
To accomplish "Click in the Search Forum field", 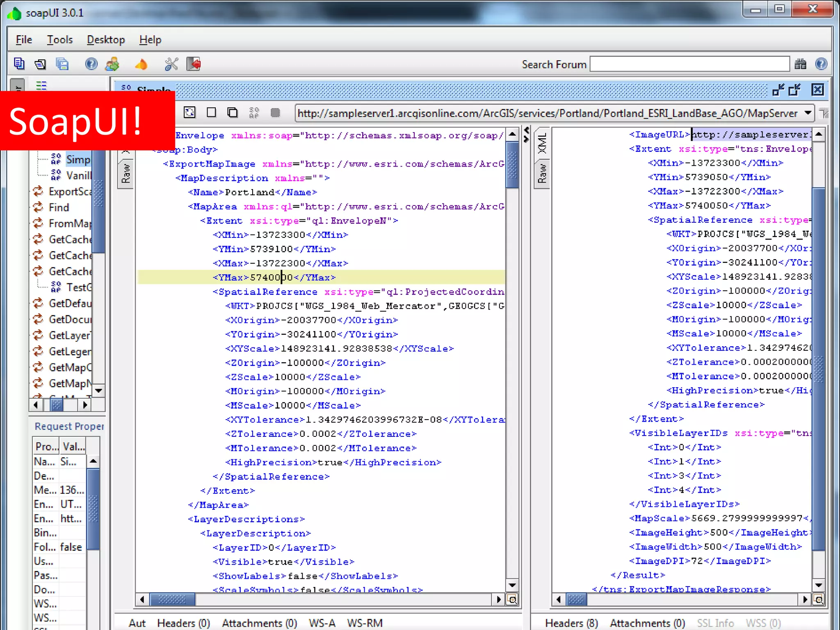I will point(689,64).
